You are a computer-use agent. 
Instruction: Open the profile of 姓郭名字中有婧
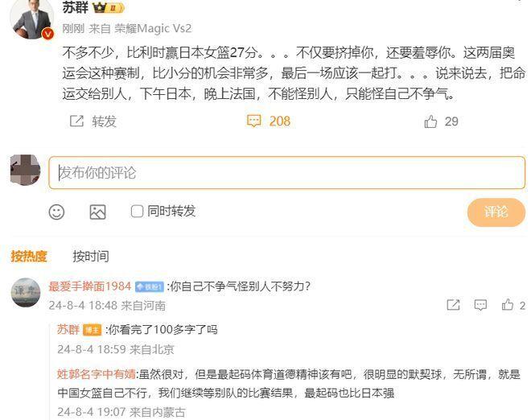97,374
